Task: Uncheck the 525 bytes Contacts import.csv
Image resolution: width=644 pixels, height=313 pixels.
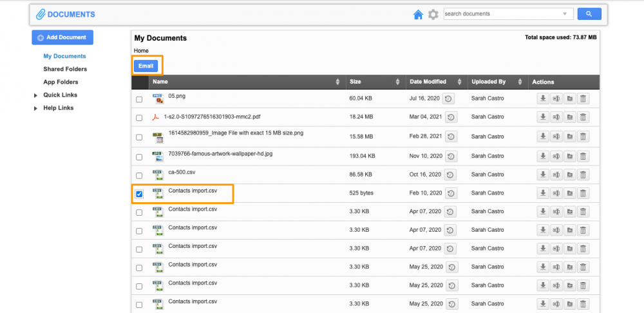Action: tap(139, 194)
